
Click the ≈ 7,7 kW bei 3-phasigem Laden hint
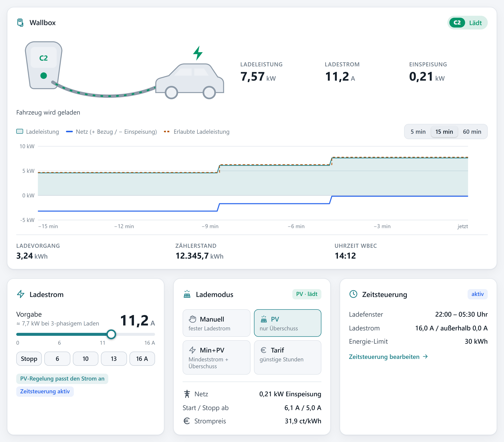tap(58, 324)
